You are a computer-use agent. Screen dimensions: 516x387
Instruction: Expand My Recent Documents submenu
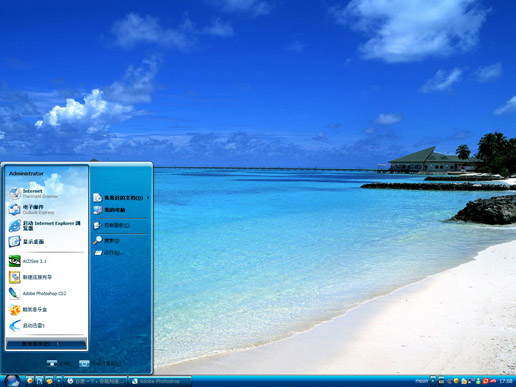(121, 198)
